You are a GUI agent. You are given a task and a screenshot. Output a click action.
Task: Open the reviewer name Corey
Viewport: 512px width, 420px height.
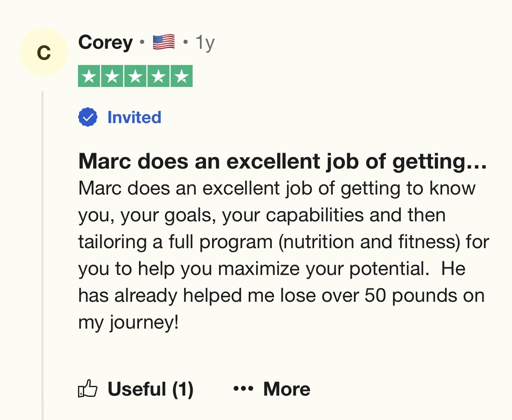105,42
